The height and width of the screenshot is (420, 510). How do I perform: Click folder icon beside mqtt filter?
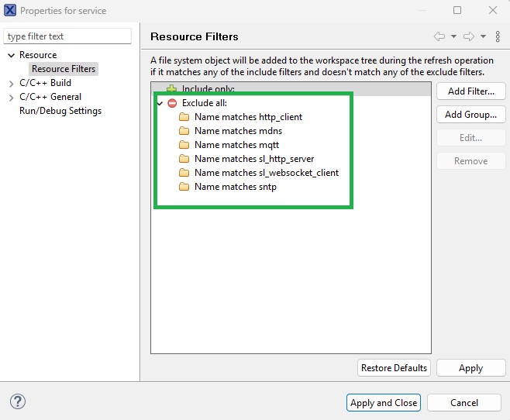184,145
